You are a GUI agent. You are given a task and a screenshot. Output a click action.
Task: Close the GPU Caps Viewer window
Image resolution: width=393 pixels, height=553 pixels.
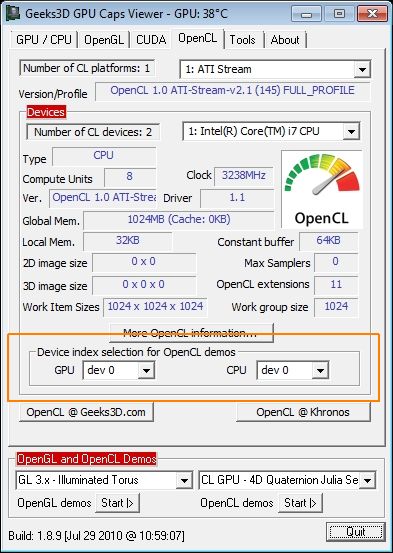pyautogui.click(x=372, y=14)
